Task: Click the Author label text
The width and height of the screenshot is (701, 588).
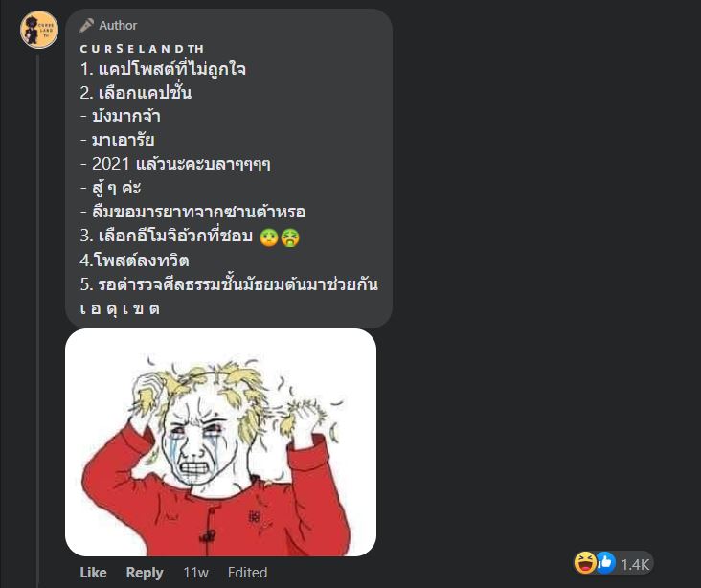Action: [118, 26]
